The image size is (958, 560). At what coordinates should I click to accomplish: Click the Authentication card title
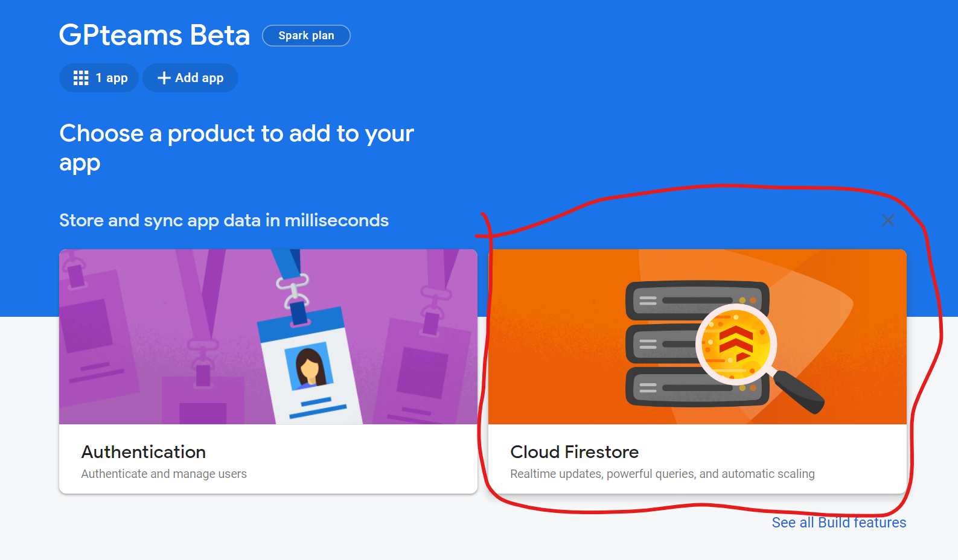144,452
